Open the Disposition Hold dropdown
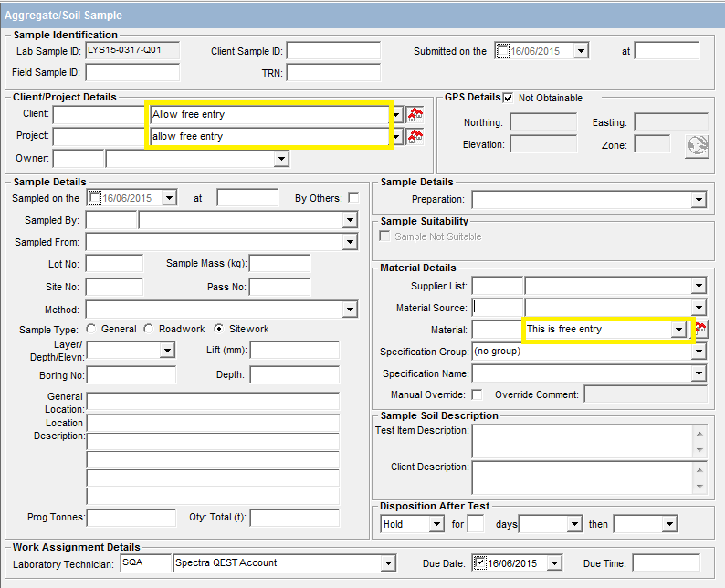Viewport: 725px width, 588px height. coord(436,524)
